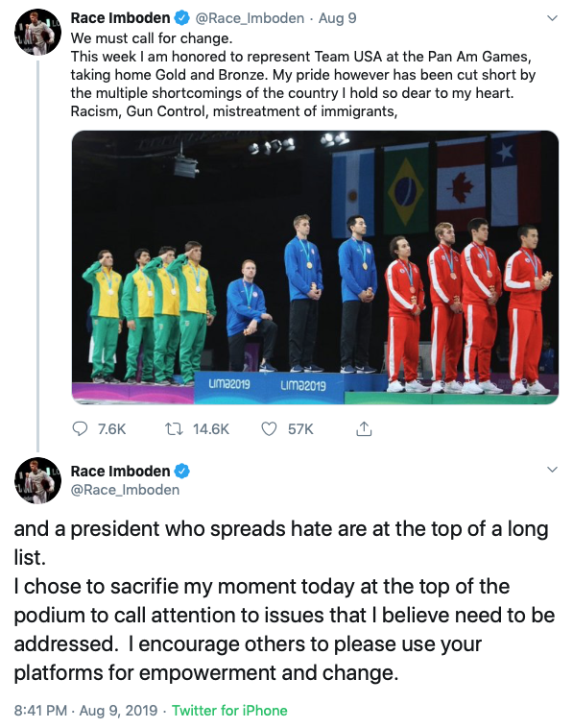Click the 8:41 PM · Aug 9, 2019 timestamp
Image resolution: width=573 pixels, height=728 pixels.
pyautogui.click(x=85, y=711)
